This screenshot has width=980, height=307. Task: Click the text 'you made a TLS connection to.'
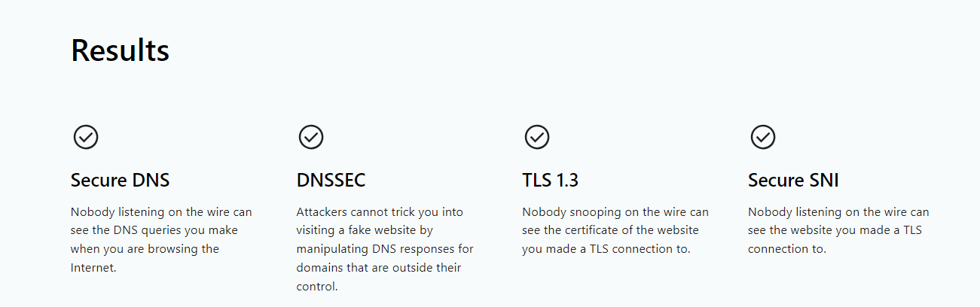pyautogui.click(x=606, y=249)
